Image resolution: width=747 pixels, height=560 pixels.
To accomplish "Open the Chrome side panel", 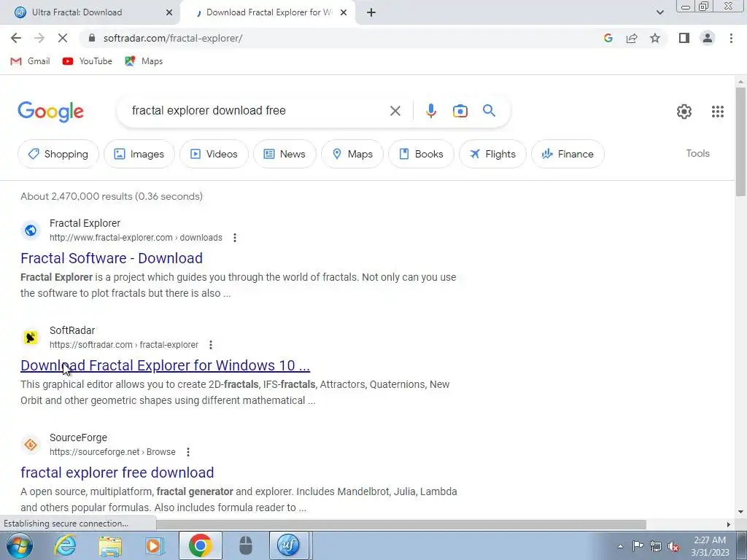I will coord(684,38).
